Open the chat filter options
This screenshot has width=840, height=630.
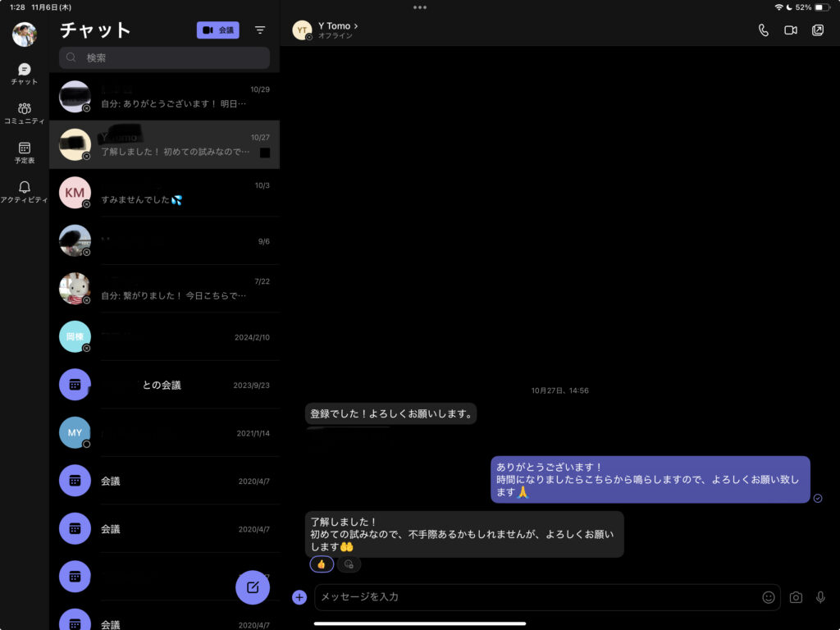click(260, 30)
